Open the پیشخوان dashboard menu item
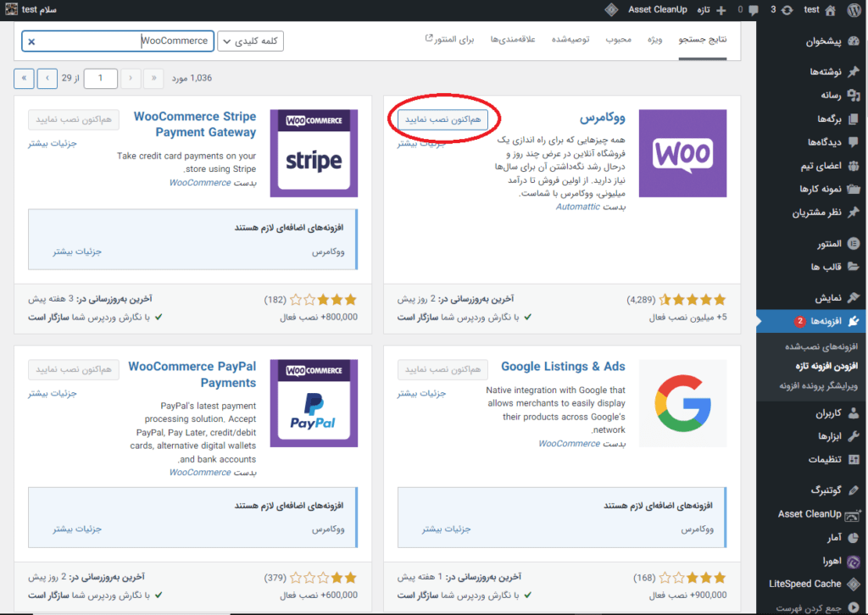The image size is (868, 615). tap(823, 42)
